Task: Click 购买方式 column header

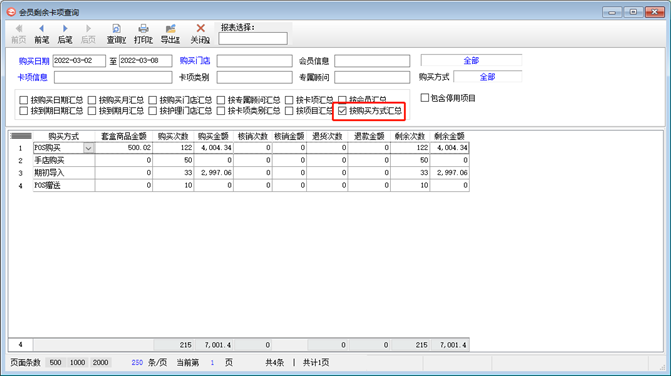Action: (x=64, y=136)
